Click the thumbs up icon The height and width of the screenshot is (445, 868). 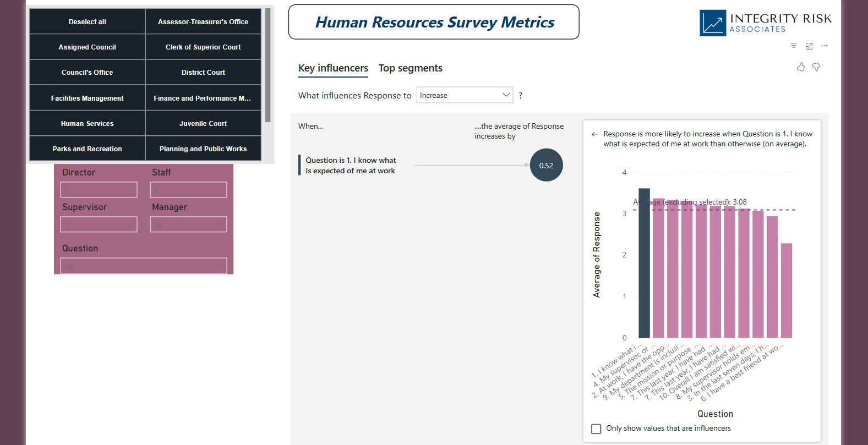coord(801,67)
